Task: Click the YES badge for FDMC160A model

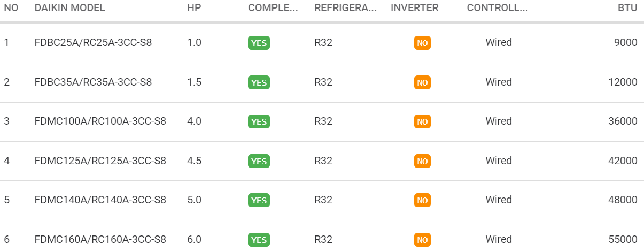Action: click(x=259, y=240)
